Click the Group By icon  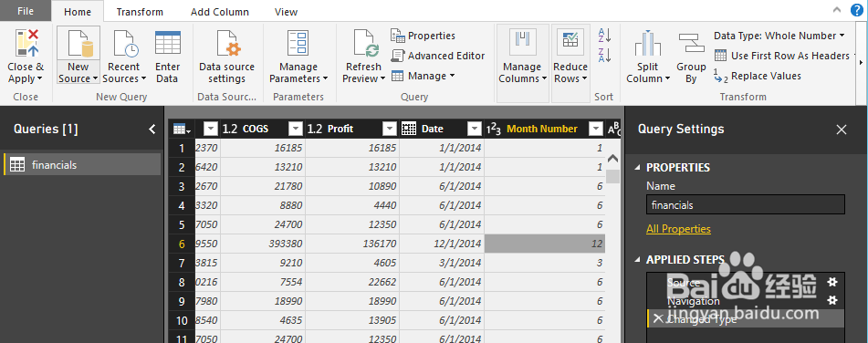pyautogui.click(x=691, y=43)
